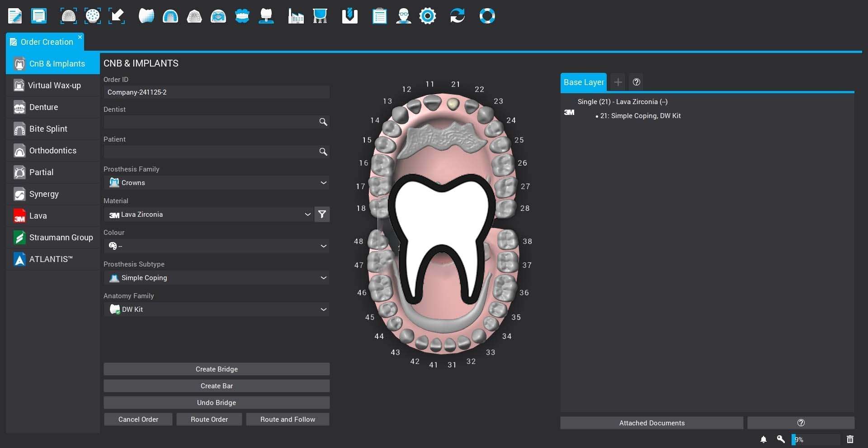This screenshot has width=868, height=448.
Task: Click the gear settings icon in top toolbar
Action: click(427, 16)
